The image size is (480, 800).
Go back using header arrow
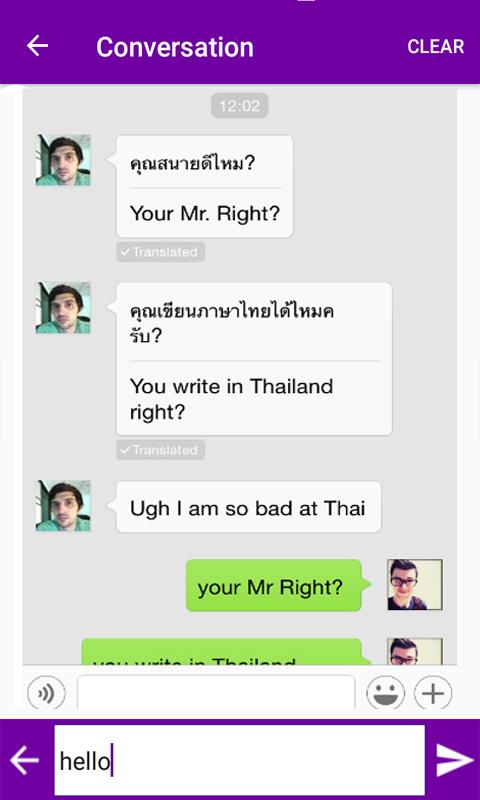[37, 46]
